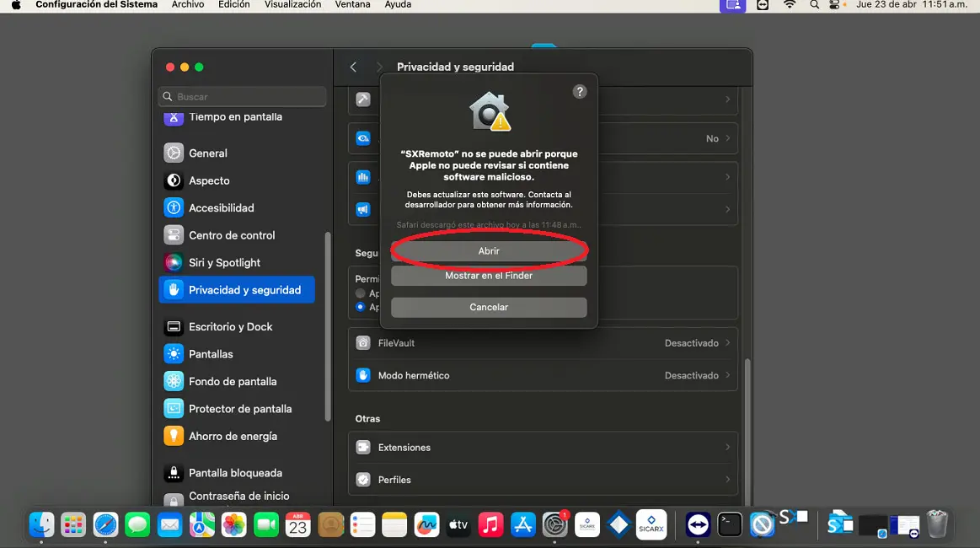
Task: Open the FileVault row
Action: (543, 343)
